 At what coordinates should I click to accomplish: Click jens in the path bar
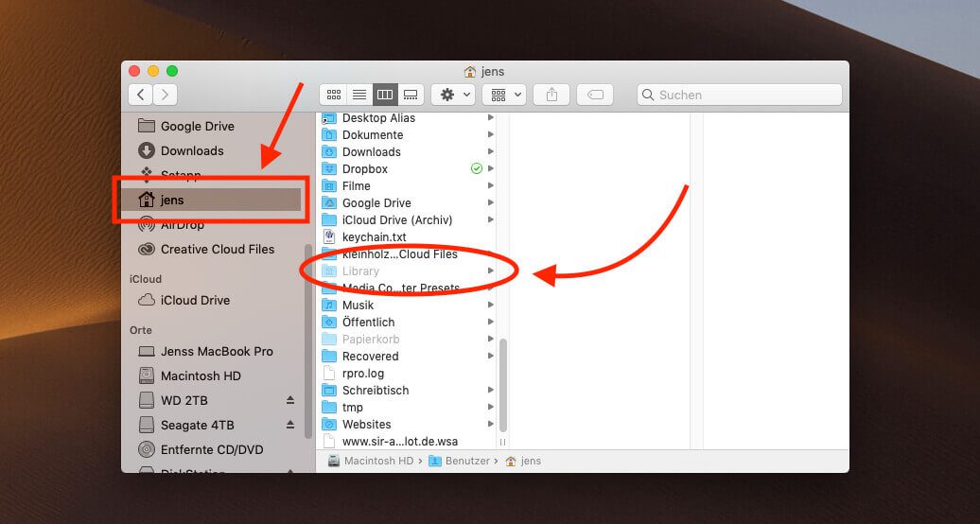click(523, 461)
